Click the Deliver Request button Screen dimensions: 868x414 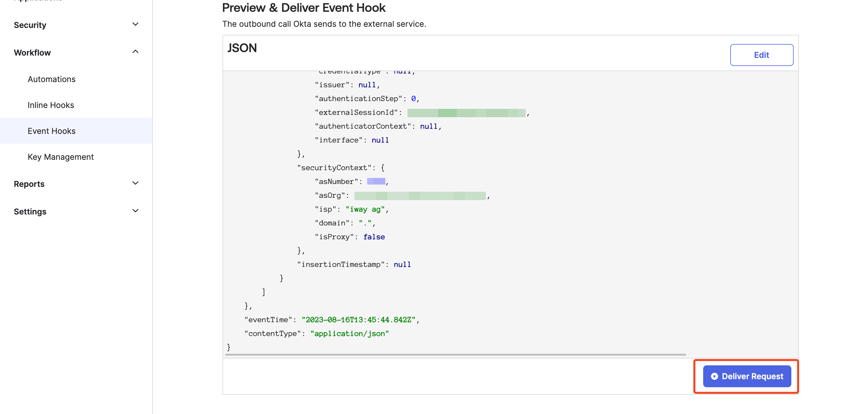click(x=747, y=376)
